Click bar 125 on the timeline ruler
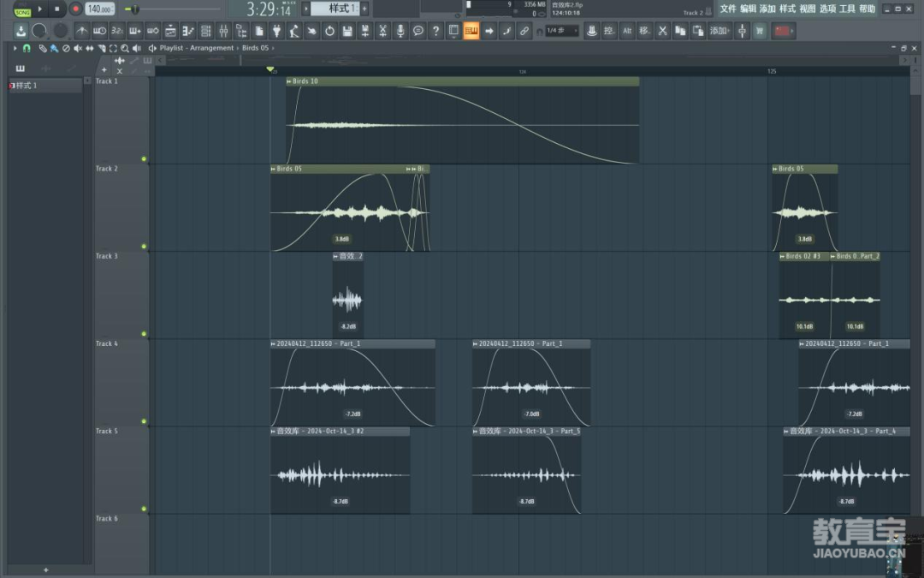 [772, 71]
